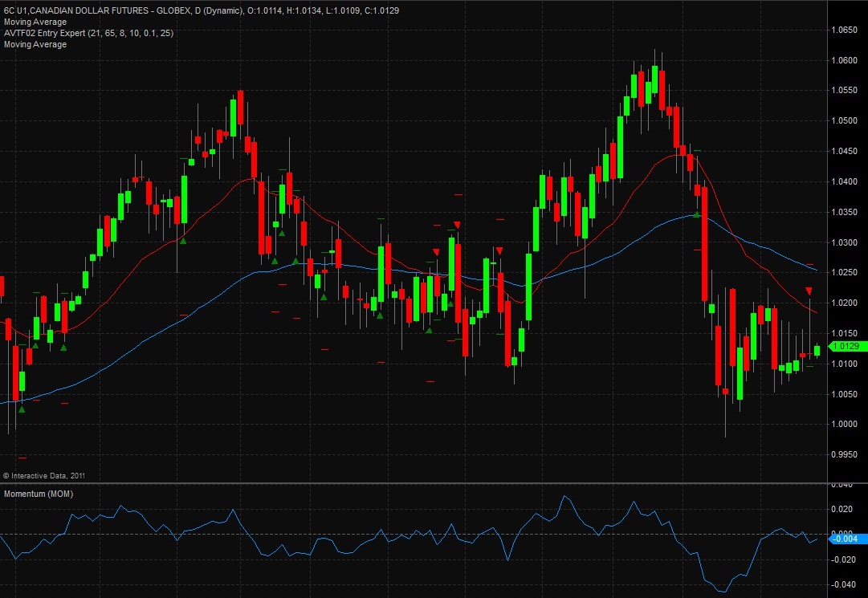The width and height of the screenshot is (868, 598).
Task: Click the 1.0650 price axis label
Action: [x=845, y=30]
